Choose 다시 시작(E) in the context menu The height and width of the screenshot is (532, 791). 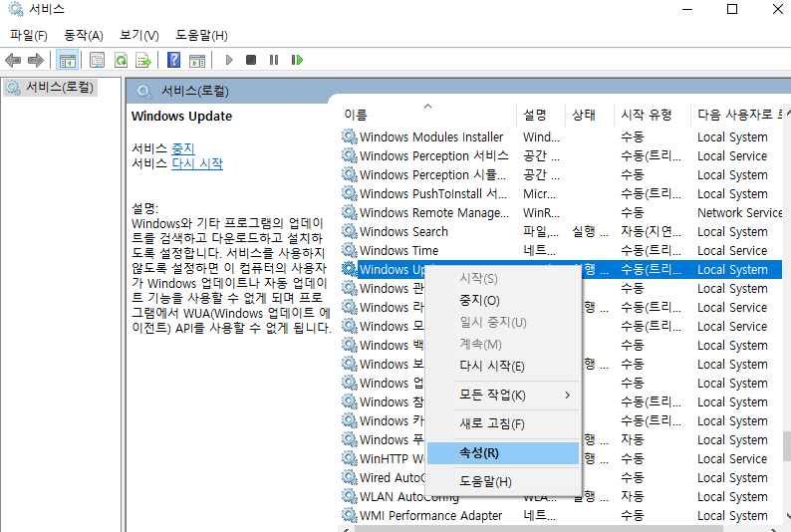(x=503, y=366)
